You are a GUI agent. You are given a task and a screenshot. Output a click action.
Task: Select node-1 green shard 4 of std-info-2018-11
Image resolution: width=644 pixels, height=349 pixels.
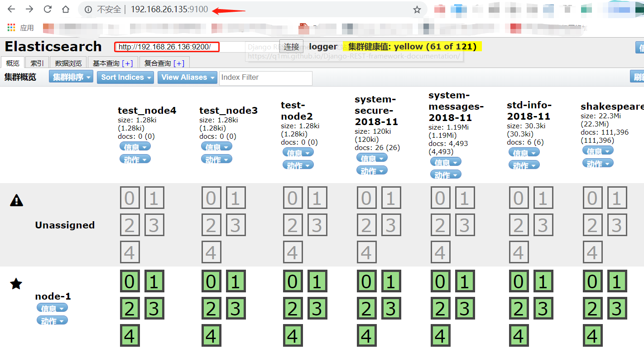point(519,336)
